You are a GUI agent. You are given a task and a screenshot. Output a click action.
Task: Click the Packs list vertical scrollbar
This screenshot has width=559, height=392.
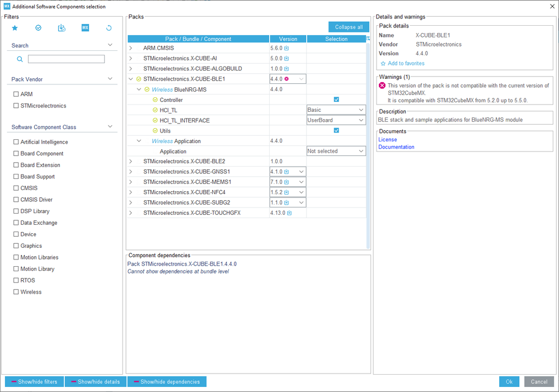tap(368, 145)
